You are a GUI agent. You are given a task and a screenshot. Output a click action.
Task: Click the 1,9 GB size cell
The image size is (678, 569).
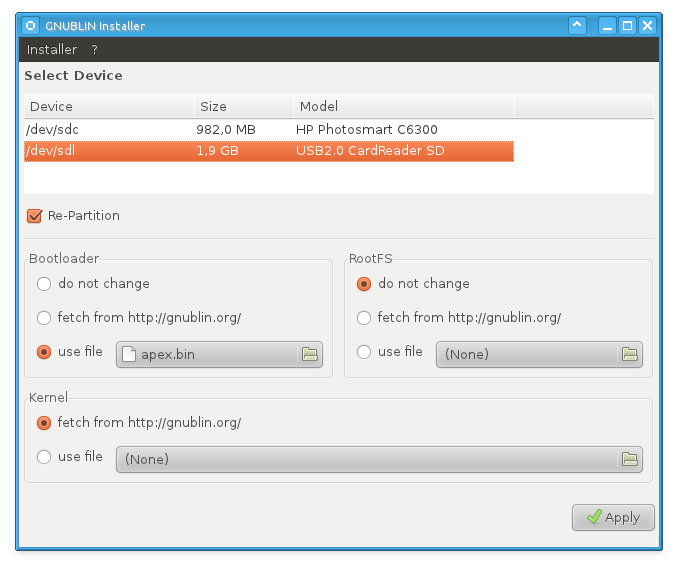pyautogui.click(x=217, y=150)
